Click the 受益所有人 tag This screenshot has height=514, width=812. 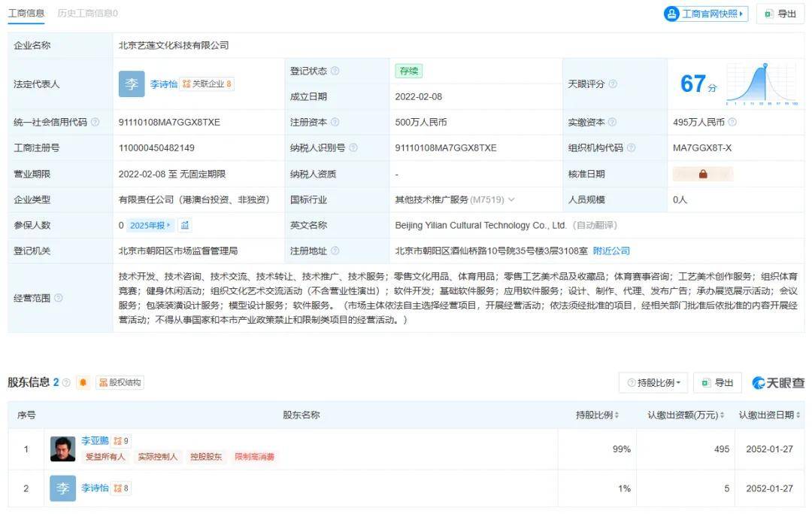[105, 457]
